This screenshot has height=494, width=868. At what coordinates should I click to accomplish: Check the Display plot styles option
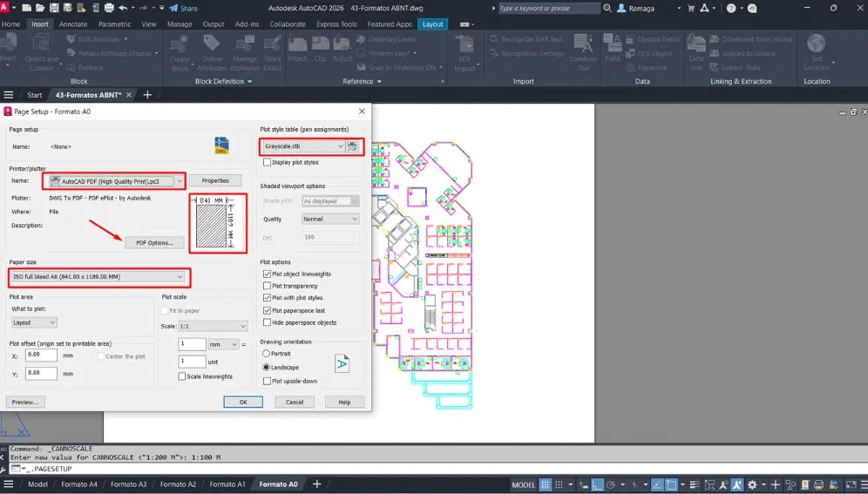pyautogui.click(x=267, y=162)
